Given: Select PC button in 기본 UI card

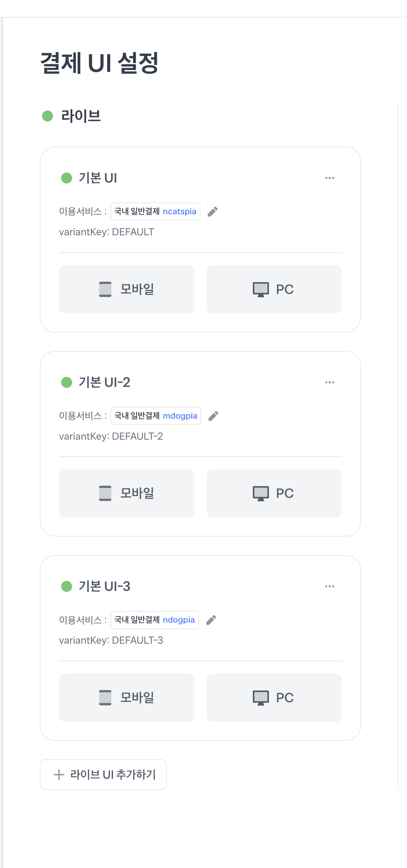Looking at the screenshot, I should [x=274, y=289].
